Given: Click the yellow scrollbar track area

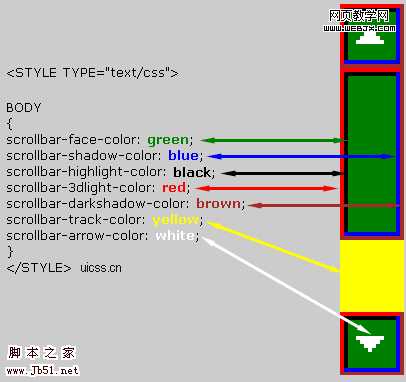Looking at the screenshot, I should click(x=372, y=276).
